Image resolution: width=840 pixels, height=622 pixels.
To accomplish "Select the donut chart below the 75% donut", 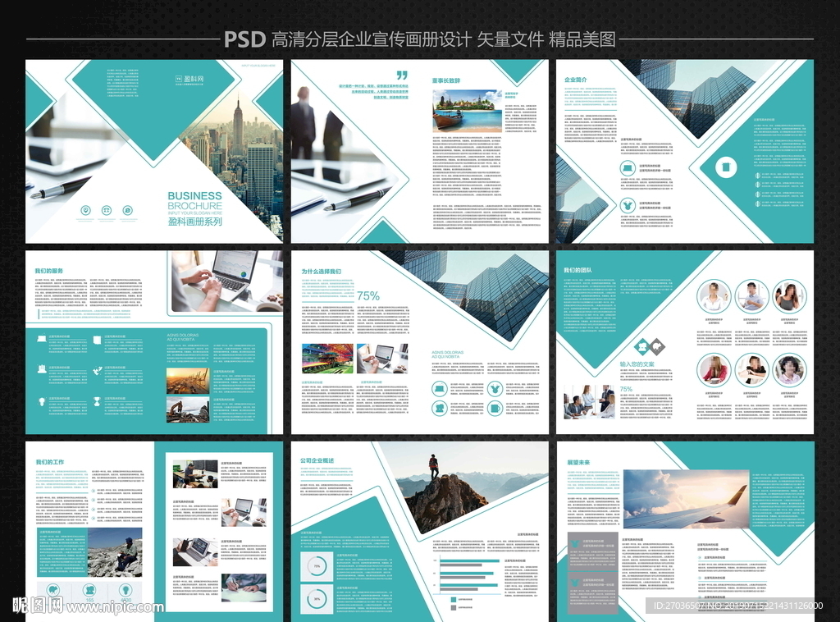I will tap(317, 599).
